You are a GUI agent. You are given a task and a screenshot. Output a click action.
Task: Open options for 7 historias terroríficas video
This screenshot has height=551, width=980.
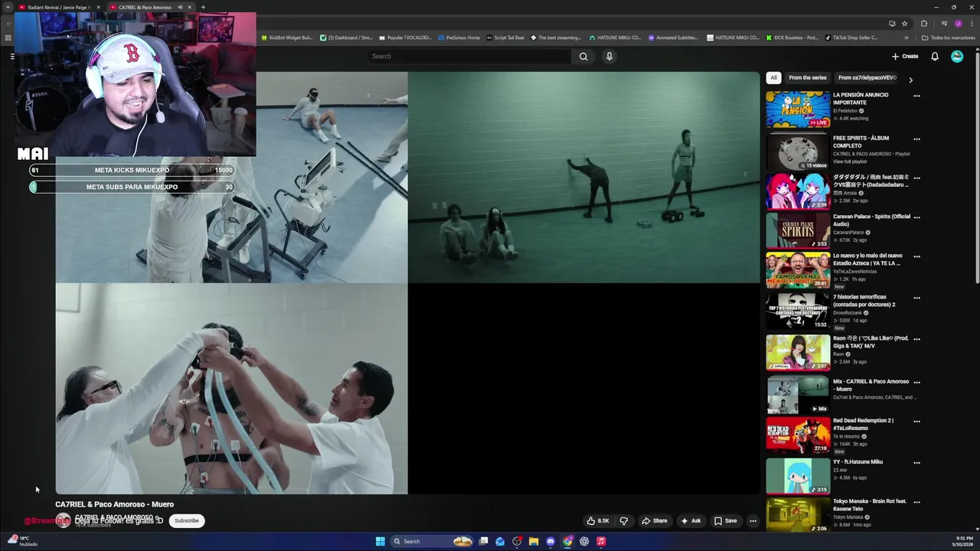coord(916,298)
